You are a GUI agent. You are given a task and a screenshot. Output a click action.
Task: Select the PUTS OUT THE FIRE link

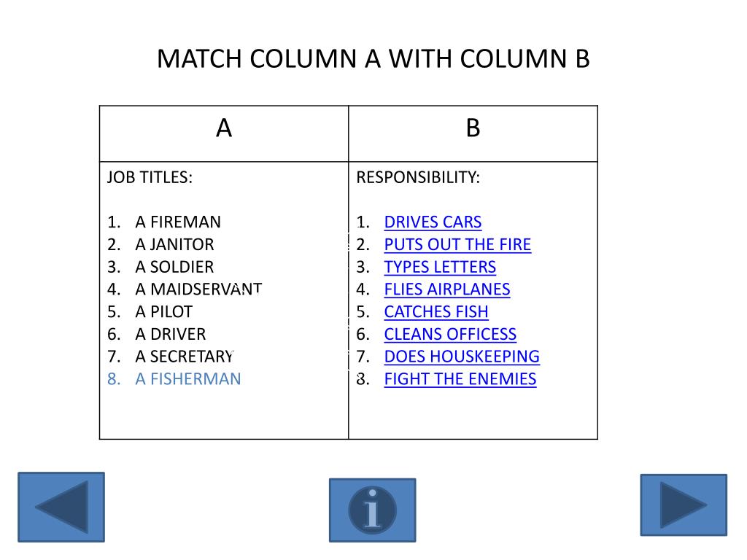[x=457, y=244]
